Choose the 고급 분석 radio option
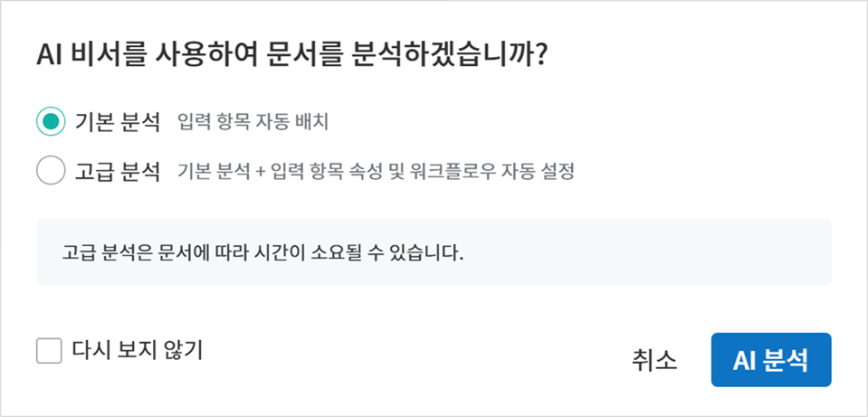This screenshot has height=417, width=868. point(51,171)
